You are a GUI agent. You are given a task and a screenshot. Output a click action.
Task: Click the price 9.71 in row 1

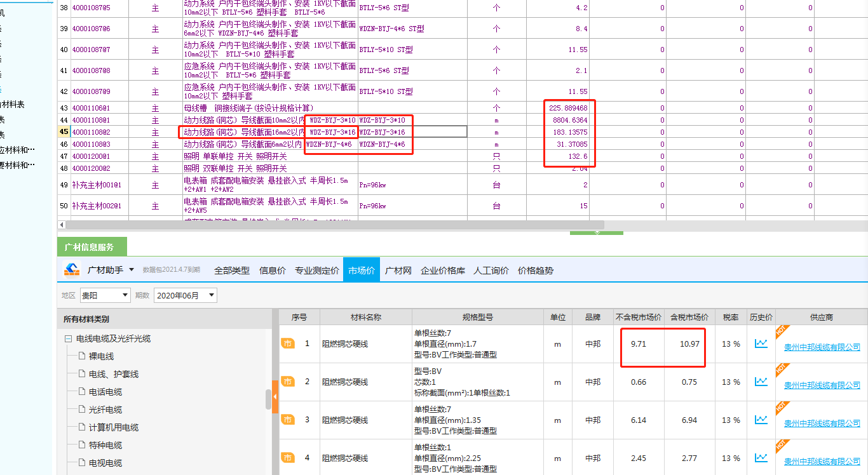click(x=638, y=344)
